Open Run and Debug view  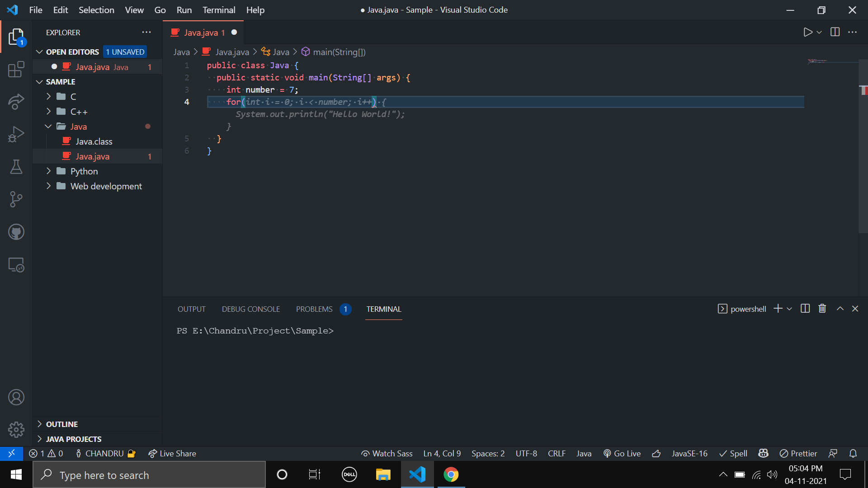tap(16, 134)
